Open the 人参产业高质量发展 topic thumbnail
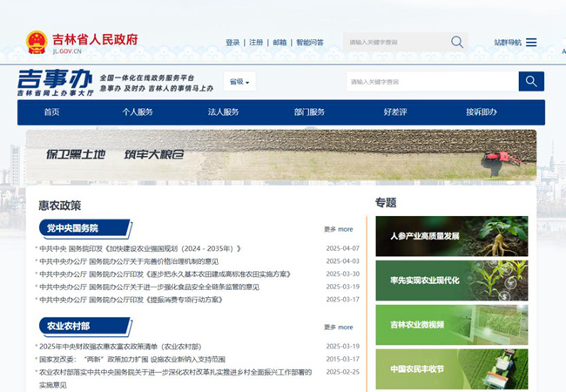Image resolution: width=566 pixels, height=392 pixels. [451, 236]
